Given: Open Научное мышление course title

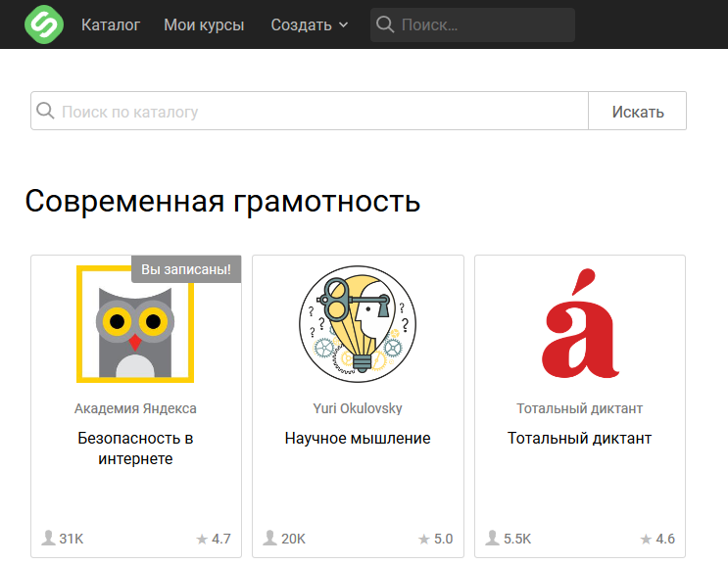Looking at the screenshot, I should point(358,438).
